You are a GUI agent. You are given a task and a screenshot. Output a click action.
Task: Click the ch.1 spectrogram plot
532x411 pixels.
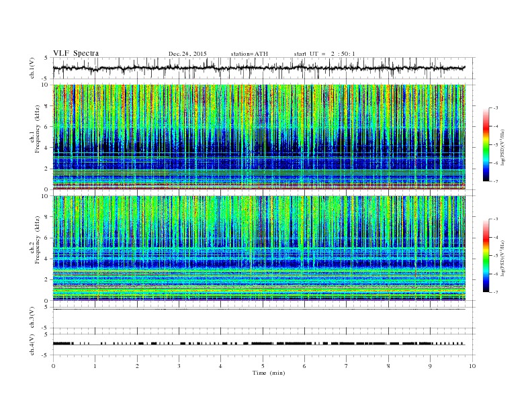point(259,137)
